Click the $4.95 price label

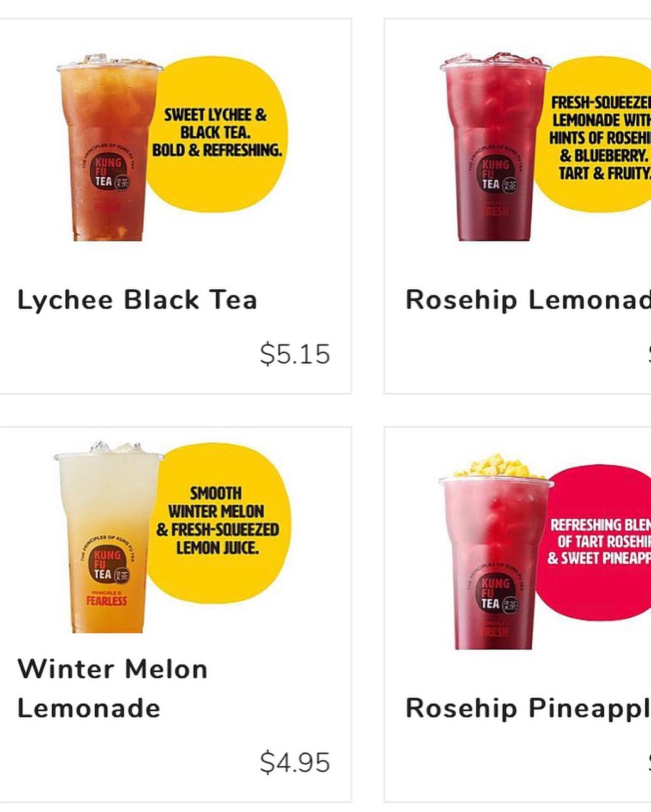click(295, 762)
